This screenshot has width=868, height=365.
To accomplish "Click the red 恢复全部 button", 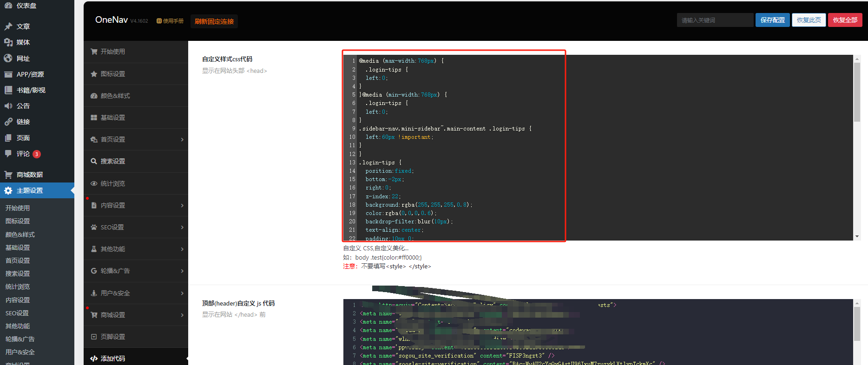I will [845, 20].
